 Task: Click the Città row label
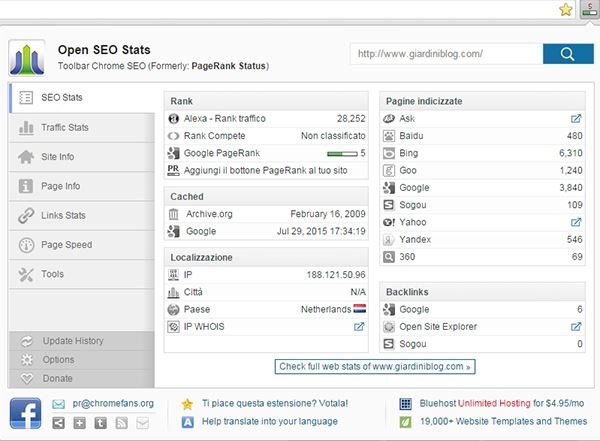[x=193, y=292]
